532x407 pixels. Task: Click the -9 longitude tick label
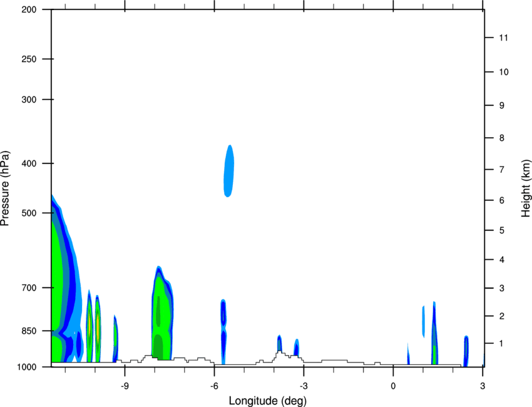click(125, 386)
